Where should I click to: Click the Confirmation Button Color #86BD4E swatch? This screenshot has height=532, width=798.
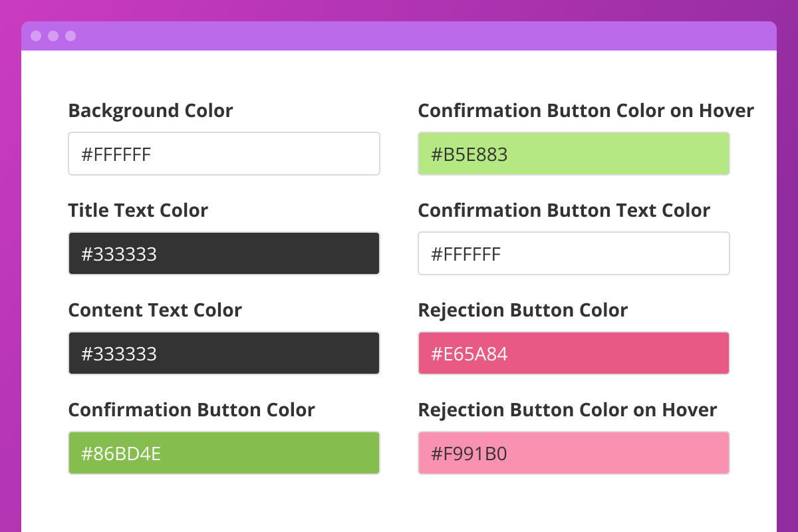(224, 453)
